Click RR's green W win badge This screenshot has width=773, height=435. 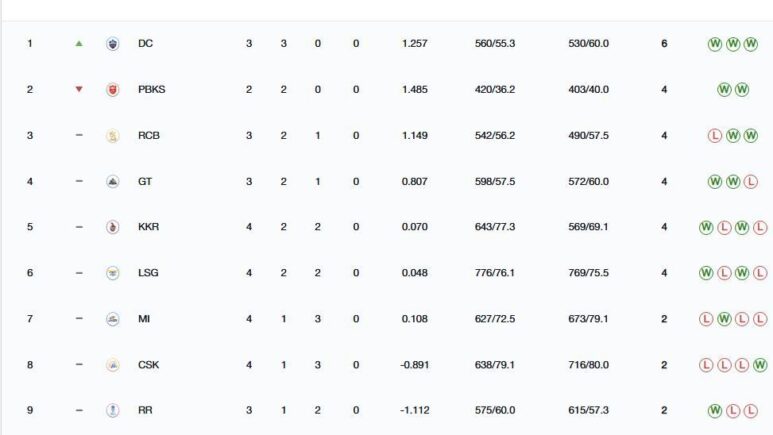pos(714,411)
